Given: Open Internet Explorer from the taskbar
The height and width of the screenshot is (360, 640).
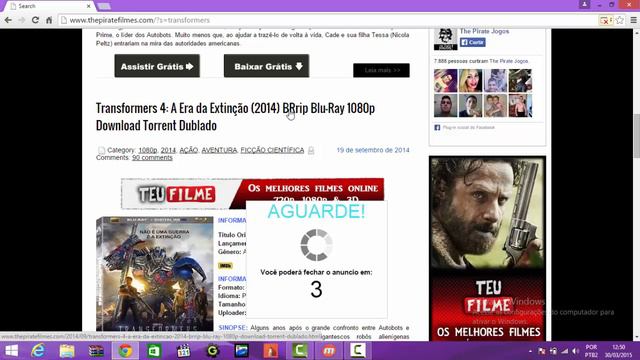Looking at the screenshot, I should [x=38, y=351].
